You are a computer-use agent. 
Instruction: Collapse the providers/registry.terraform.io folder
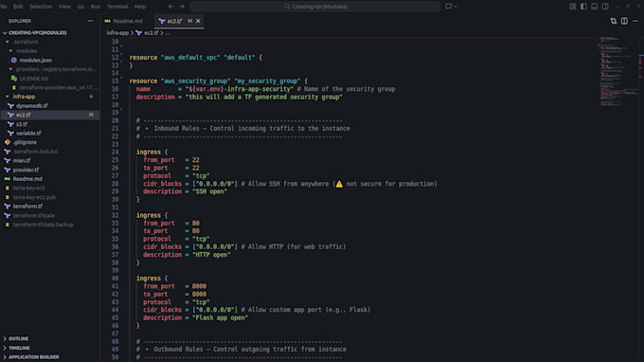(x=56, y=69)
